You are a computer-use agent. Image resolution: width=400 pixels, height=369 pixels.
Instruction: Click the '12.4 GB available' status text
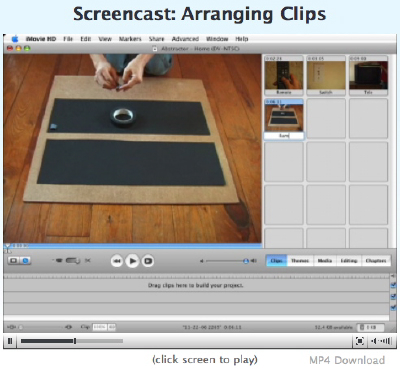(334, 327)
